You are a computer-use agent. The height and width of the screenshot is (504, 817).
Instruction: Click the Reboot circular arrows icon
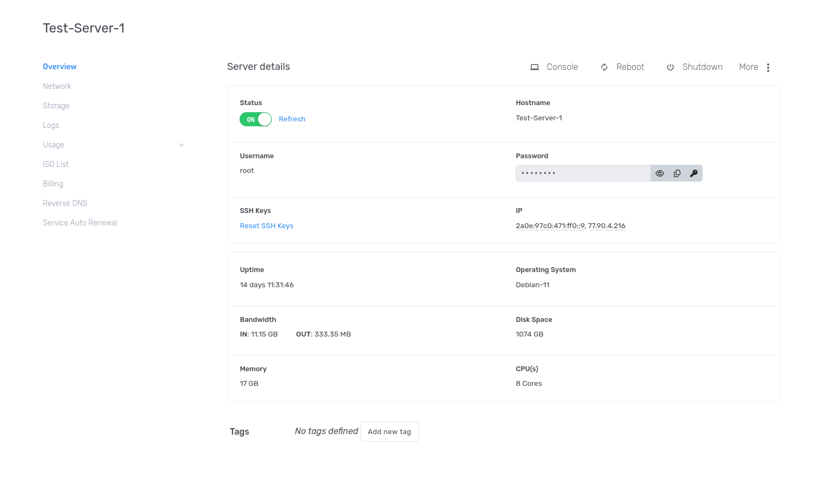pos(604,67)
